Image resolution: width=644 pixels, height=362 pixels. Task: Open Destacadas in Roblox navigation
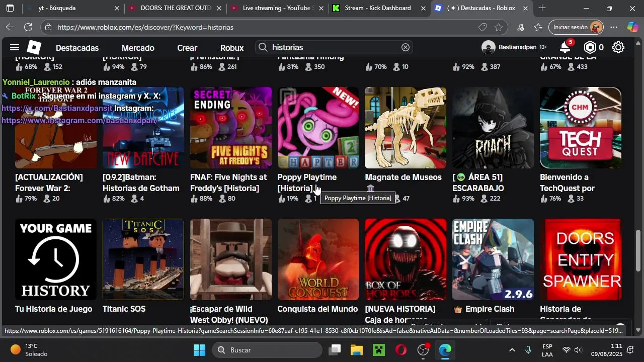click(77, 48)
